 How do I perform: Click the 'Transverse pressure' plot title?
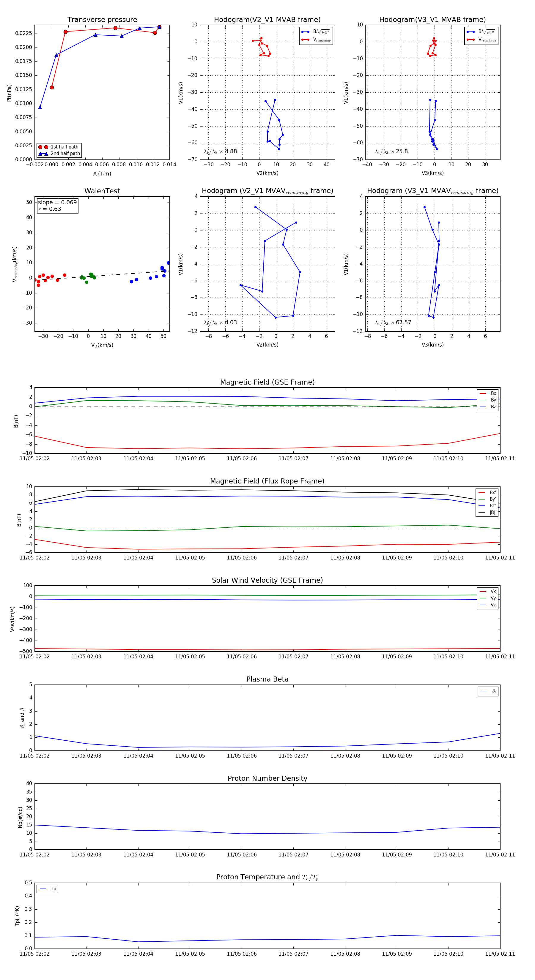point(102,20)
